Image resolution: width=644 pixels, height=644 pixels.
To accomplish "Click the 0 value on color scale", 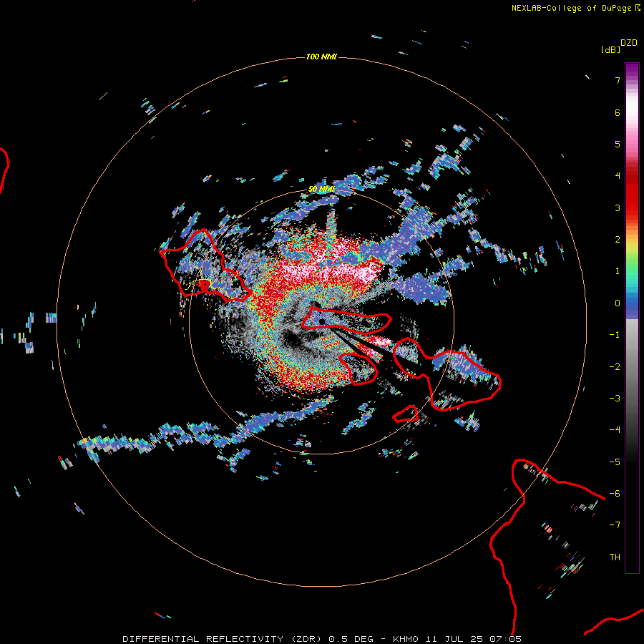I will coord(618,303).
